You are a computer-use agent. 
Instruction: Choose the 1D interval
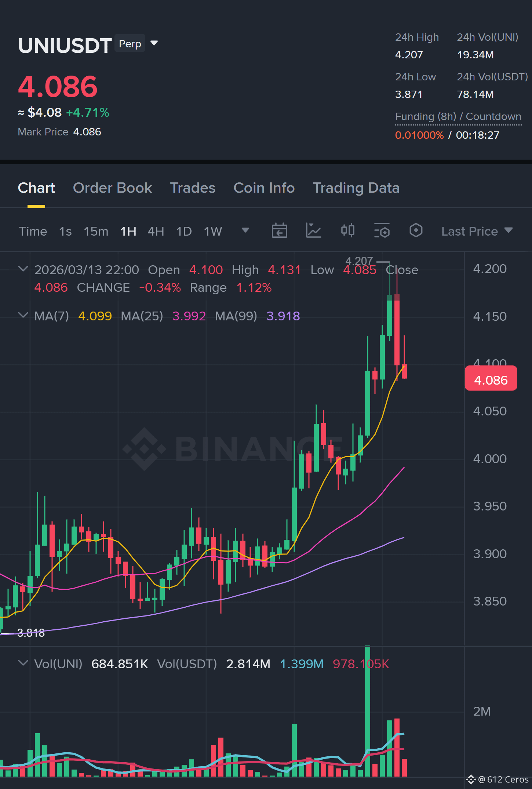pyautogui.click(x=184, y=231)
